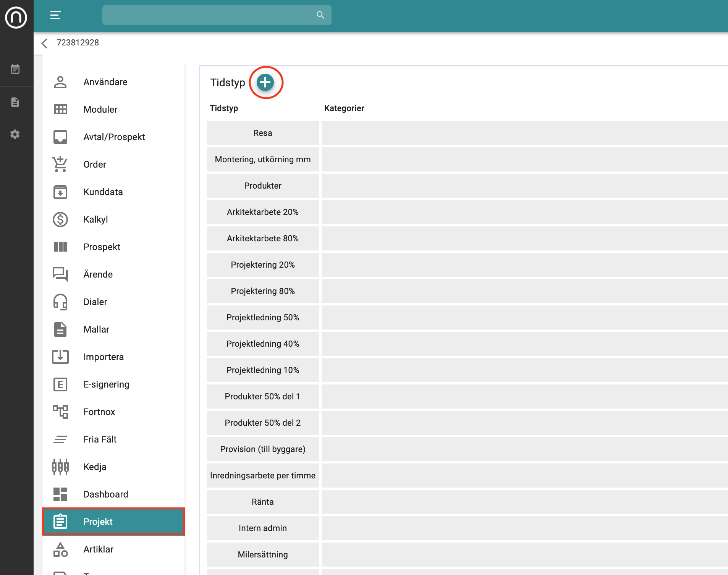The width and height of the screenshot is (728, 575).
Task: Focus the top search input field
Action: tap(208, 15)
